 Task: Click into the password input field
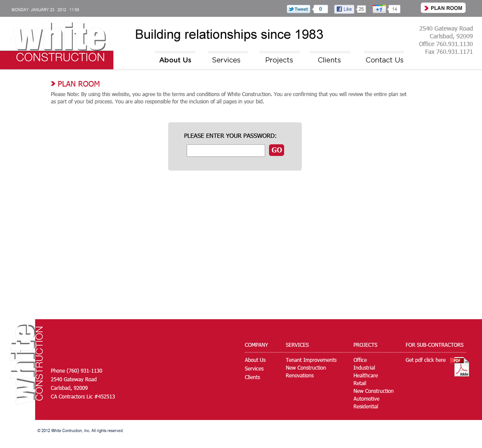pyautogui.click(x=225, y=150)
